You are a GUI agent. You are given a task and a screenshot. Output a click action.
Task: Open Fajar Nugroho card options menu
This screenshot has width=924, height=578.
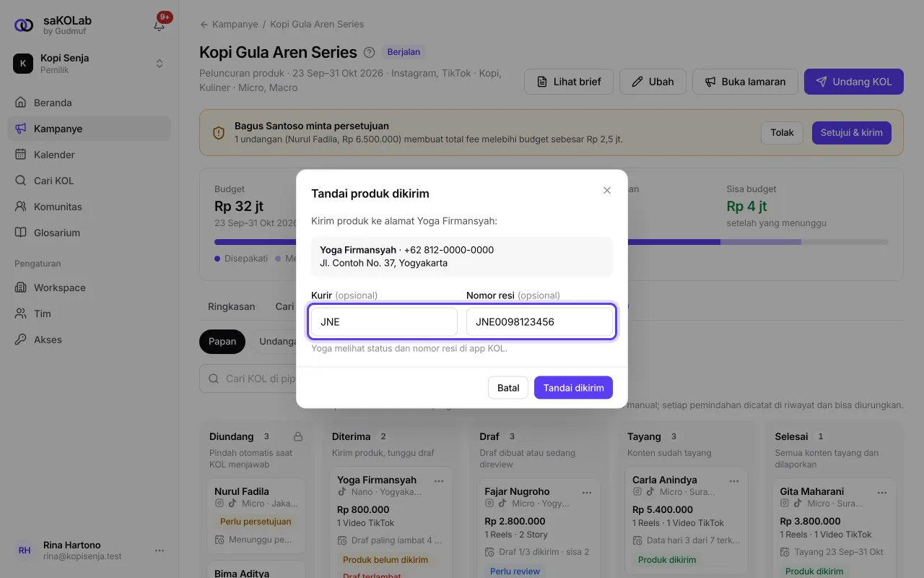pyautogui.click(x=587, y=491)
